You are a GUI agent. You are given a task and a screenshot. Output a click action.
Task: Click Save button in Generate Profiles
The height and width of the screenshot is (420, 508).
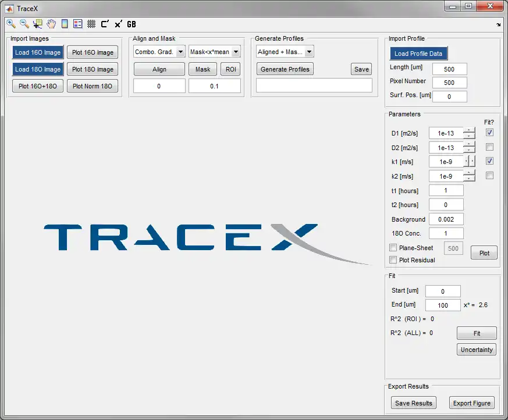tap(361, 69)
